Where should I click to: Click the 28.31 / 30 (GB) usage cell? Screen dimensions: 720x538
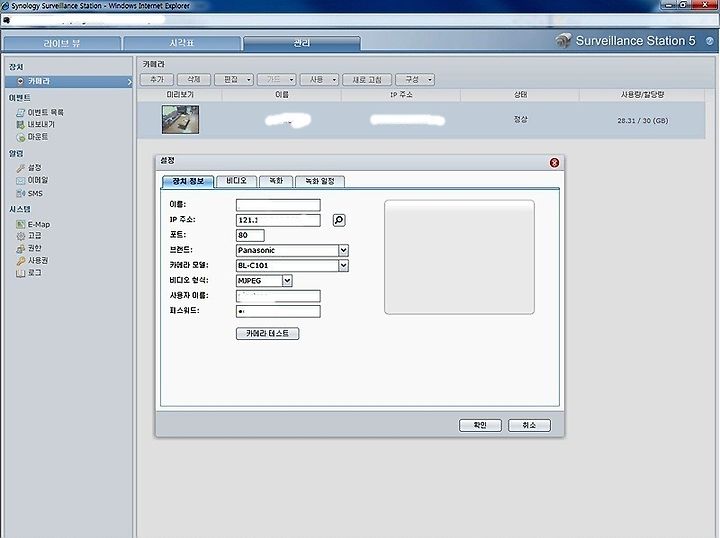tap(642, 121)
